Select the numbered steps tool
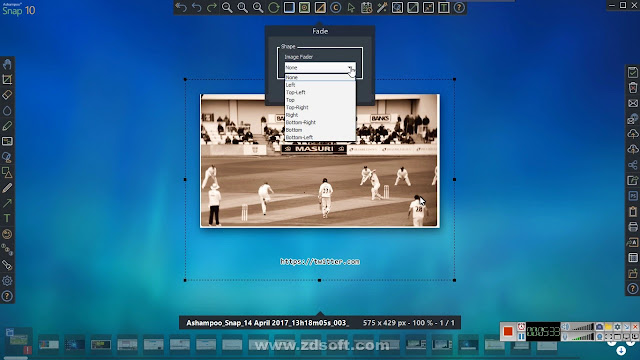The height and width of the screenshot is (360, 640). click(x=7, y=249)
